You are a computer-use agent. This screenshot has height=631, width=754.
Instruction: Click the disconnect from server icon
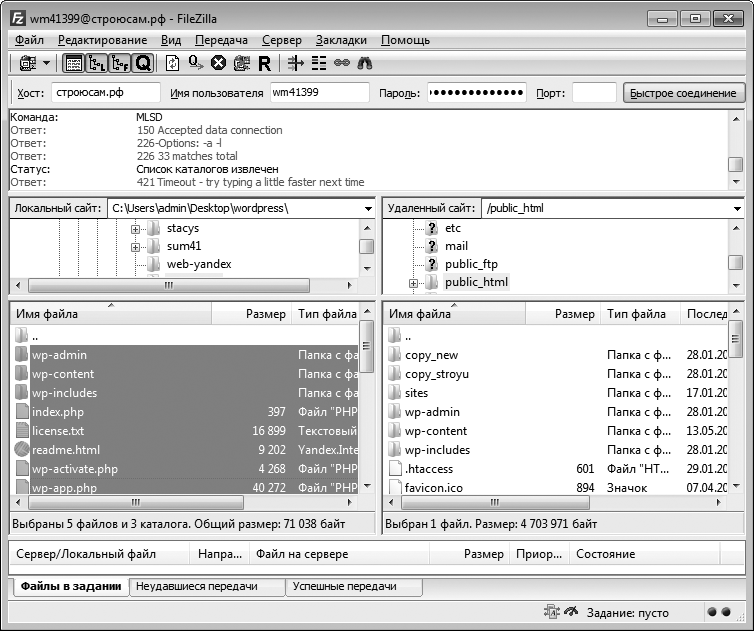coord(241,63)
